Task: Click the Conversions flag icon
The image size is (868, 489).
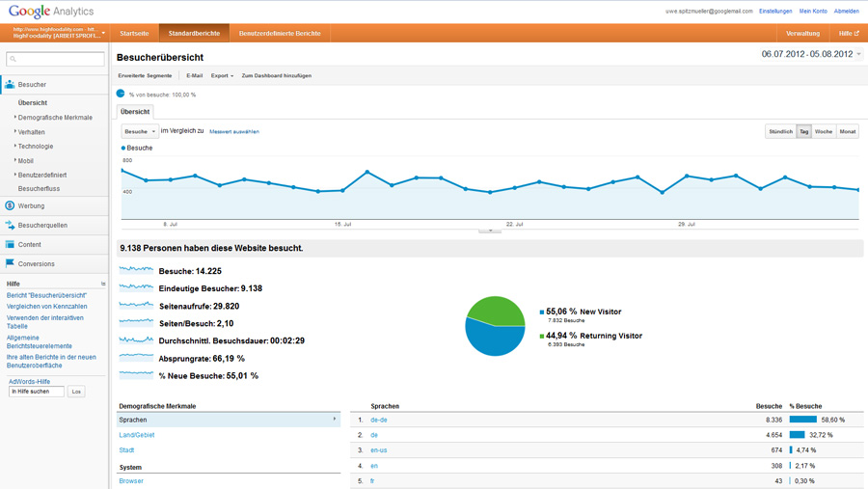Action: tap(10, 263)
